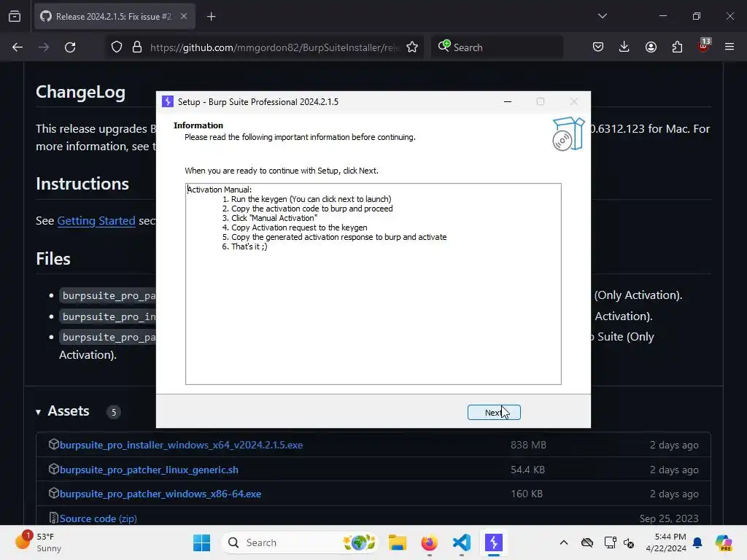
Task: Open Firefox Extensions puzzle icon
Action: coord(677,47)
